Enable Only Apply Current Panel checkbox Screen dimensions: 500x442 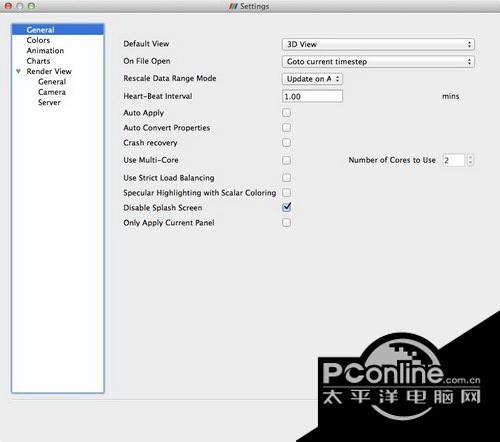pos(286,223)
